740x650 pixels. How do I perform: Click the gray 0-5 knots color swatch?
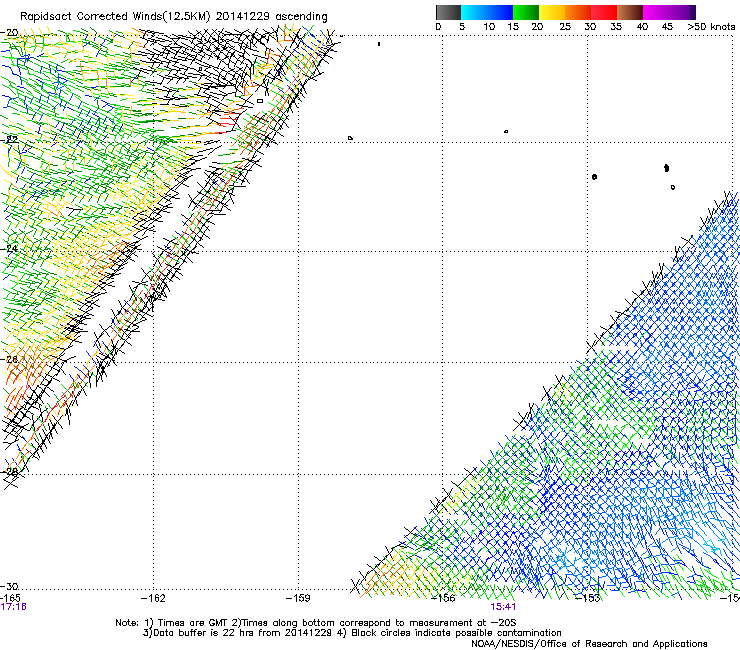click(448, 12)
